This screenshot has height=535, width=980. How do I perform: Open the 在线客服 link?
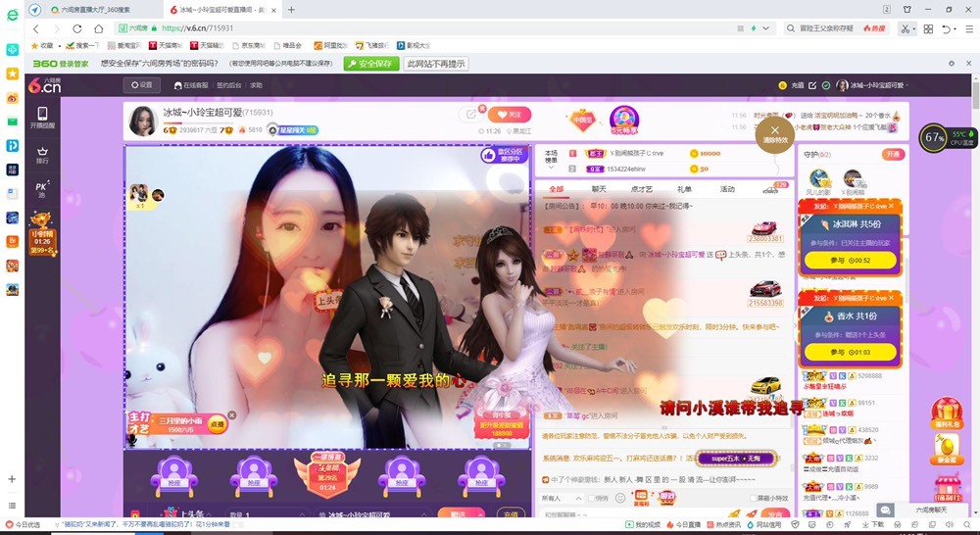191,85
